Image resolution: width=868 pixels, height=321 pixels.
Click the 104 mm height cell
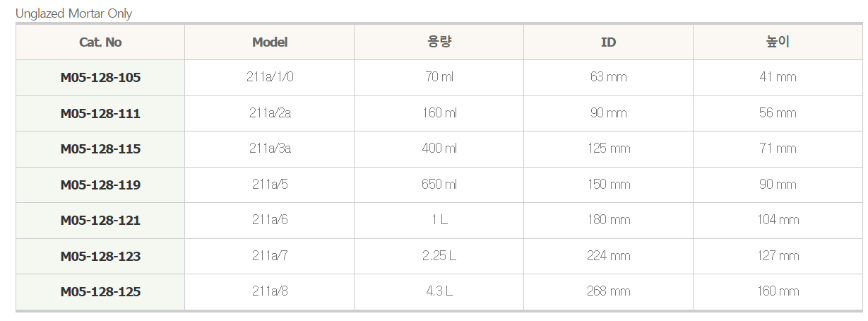[x=778, y=221]
